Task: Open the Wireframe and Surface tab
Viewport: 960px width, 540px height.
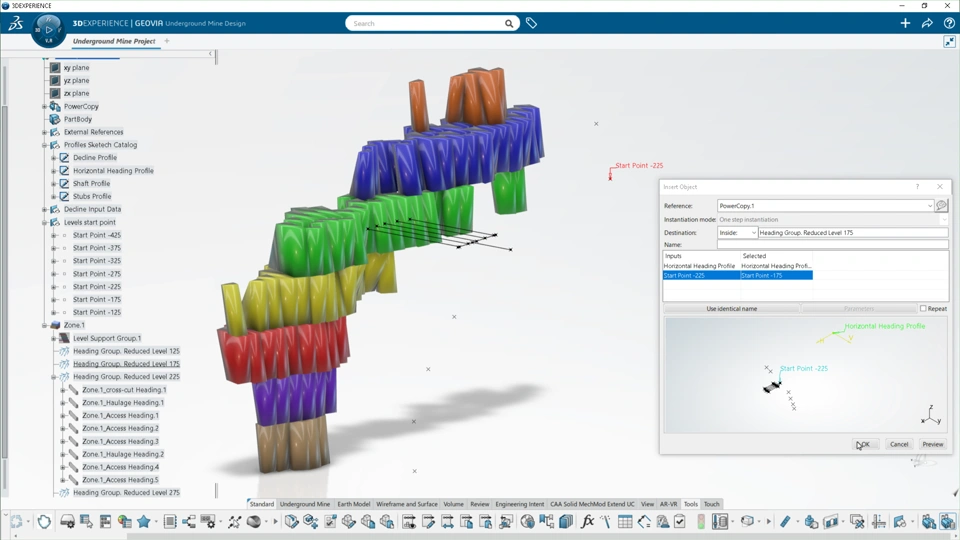Action: pos(407,504)
